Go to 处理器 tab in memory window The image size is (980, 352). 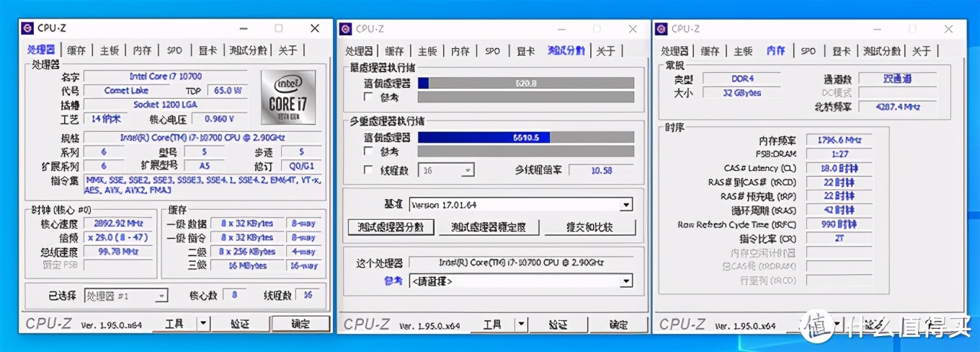coord(675,50)
